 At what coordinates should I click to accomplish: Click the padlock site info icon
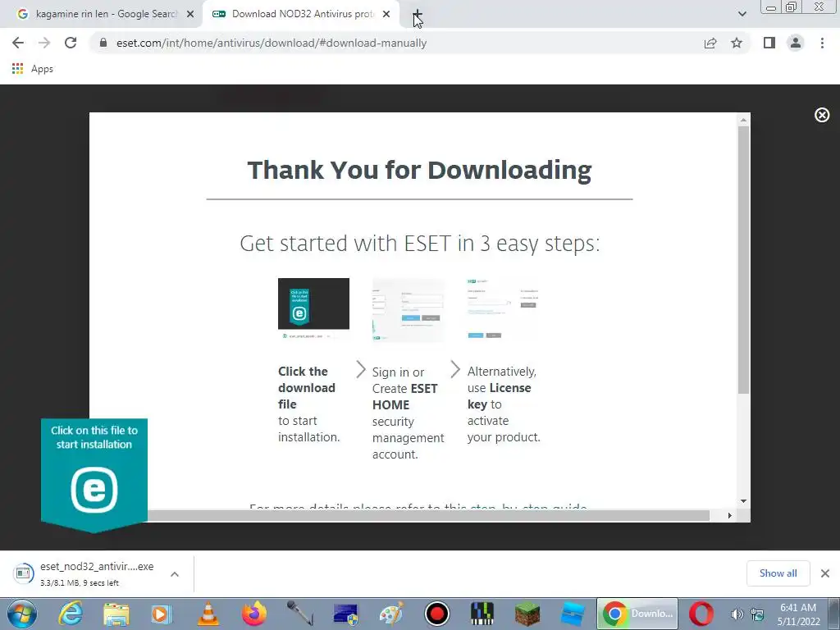(103, 43)
